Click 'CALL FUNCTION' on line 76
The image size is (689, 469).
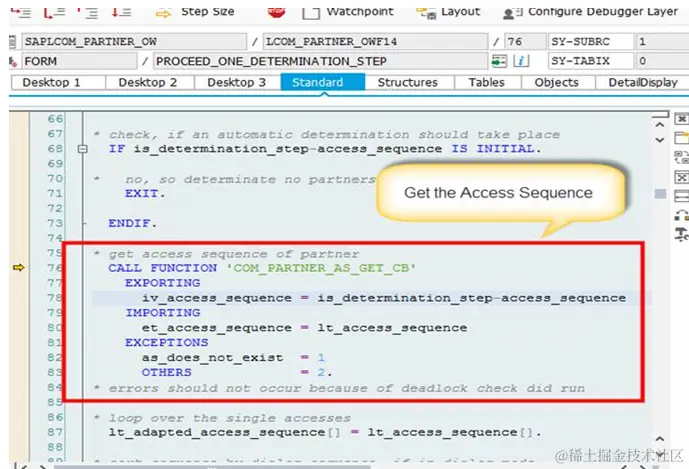[163, 268]
